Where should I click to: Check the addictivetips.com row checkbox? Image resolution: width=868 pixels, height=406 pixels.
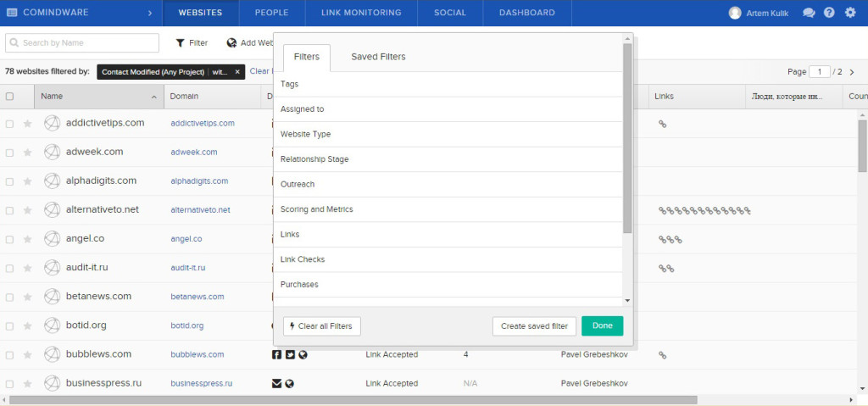[x=9, y=124]
